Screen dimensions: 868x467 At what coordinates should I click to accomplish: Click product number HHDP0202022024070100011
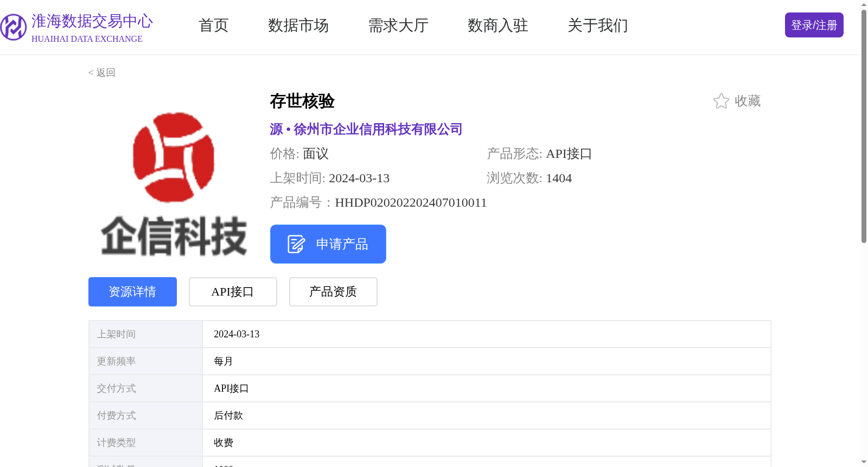pos(411,203)
